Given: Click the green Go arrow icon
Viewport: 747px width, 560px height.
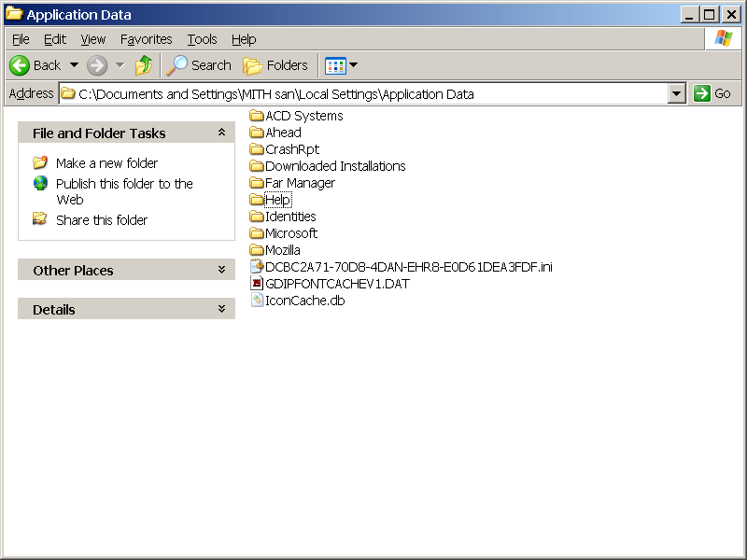Looking at the screenshot, I should coord(702,93).
